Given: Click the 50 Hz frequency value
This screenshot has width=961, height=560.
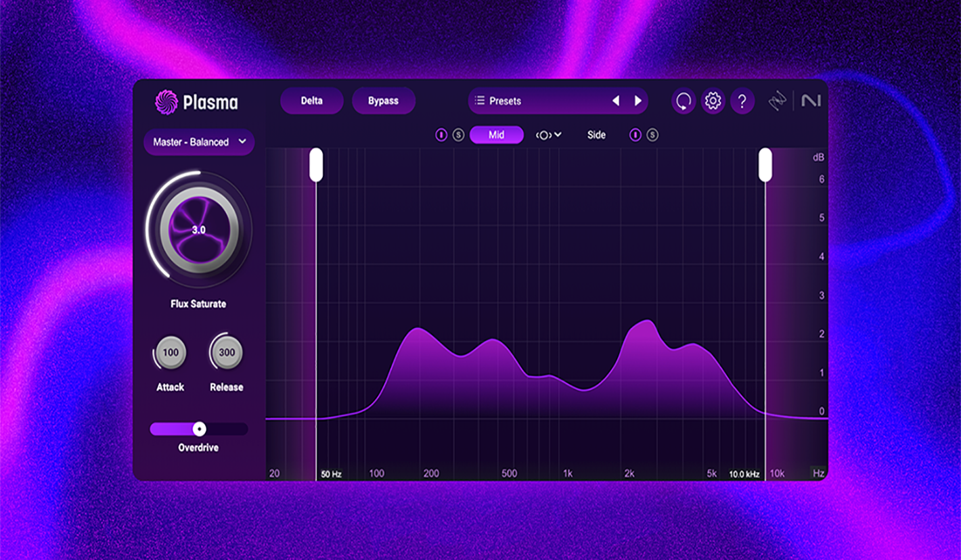Looking at the screenshot, I should pos(332,474).
